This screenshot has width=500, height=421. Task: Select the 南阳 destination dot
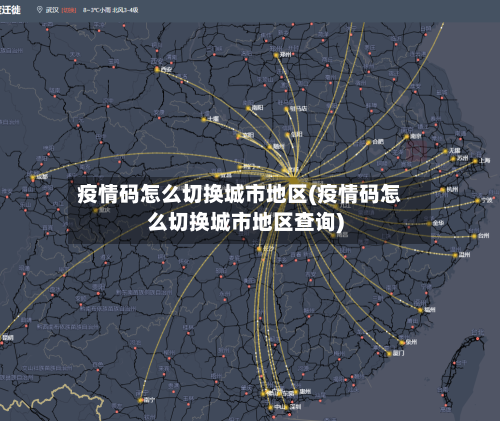click(248, 108)
